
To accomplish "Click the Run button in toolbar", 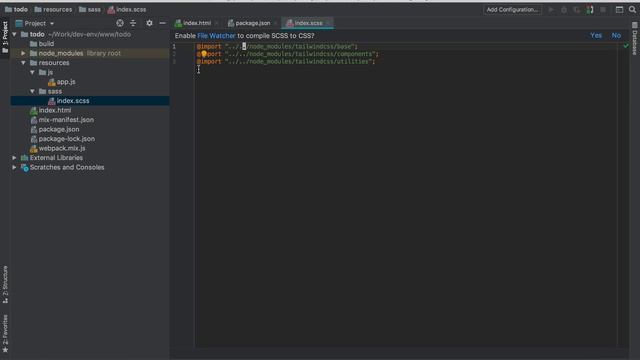I will 551,9.
